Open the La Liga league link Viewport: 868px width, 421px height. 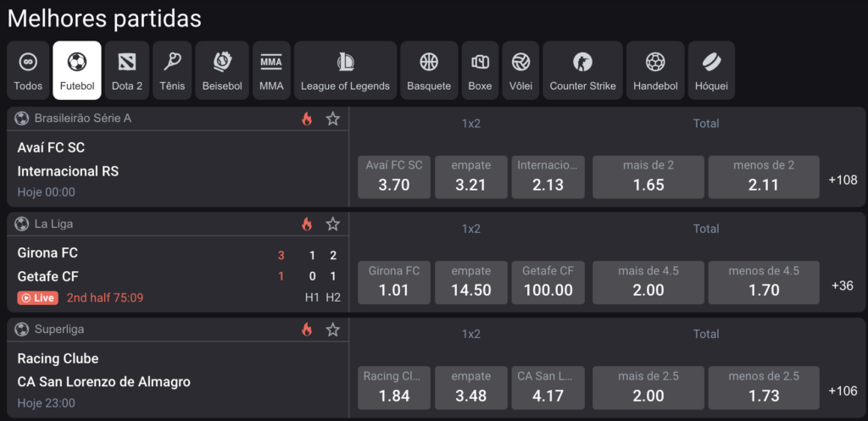pos(53,224)
